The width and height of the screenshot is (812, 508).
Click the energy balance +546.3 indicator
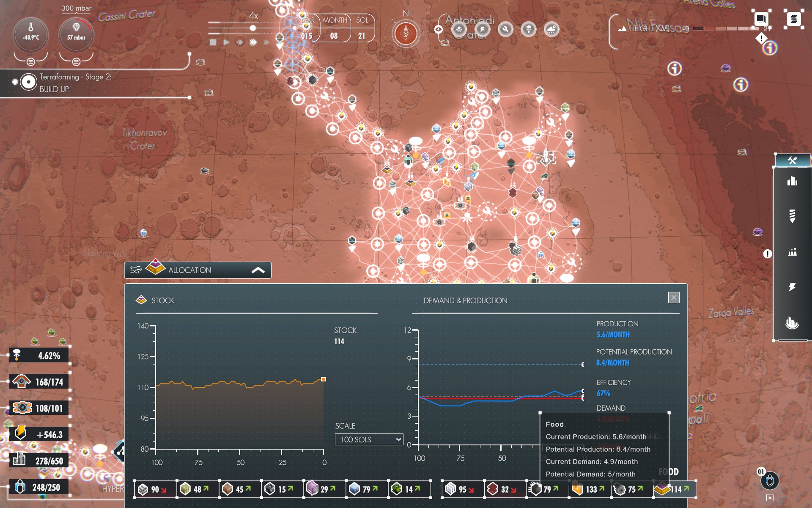(x=40, y=434)
